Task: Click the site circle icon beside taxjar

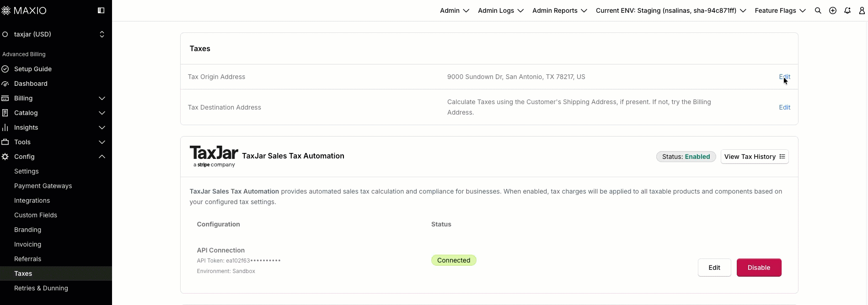Action: (5, 34)
